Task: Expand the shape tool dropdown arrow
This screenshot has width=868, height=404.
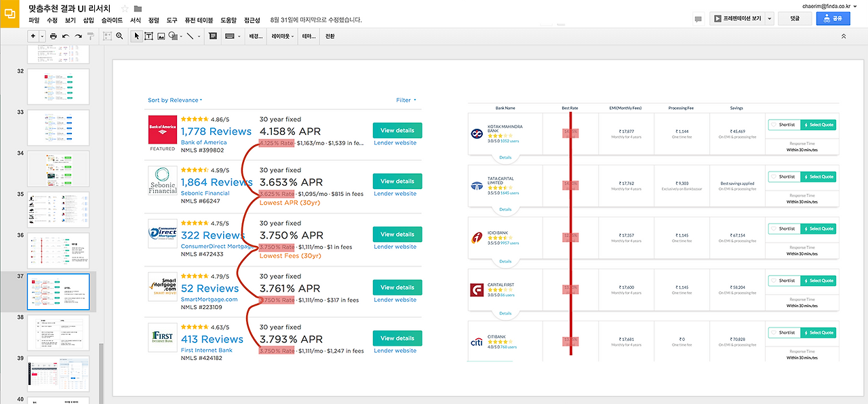Action: pyautogui.click(x=181, y=36)
